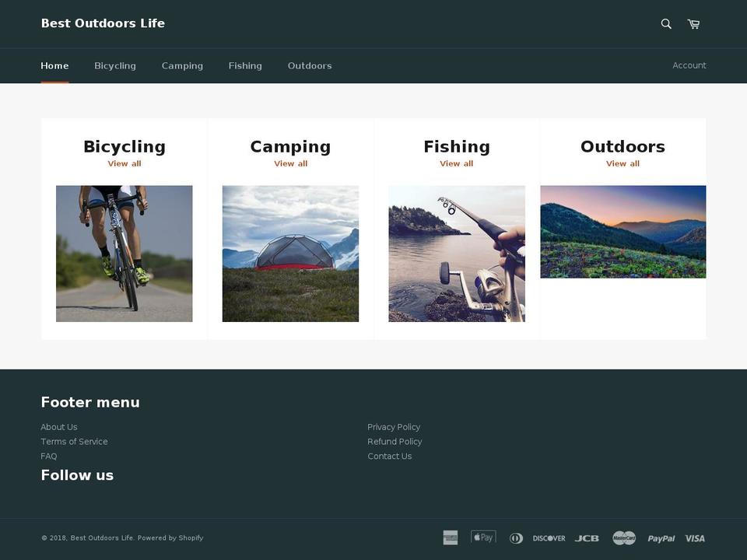Click View all under Bicycling
This screenshot has width=747, height=560.
pyautogui.click(x=124, y=163)
